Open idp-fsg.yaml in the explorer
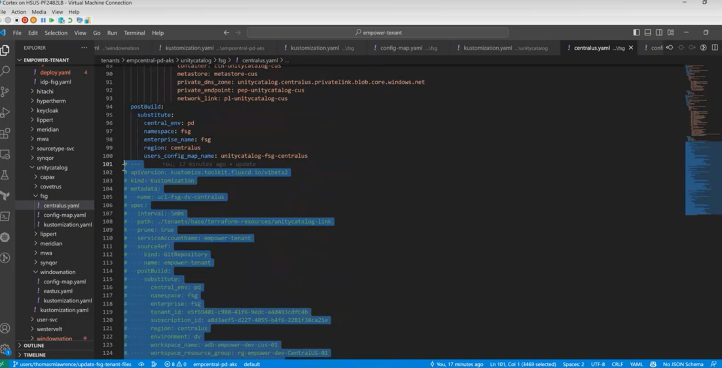Viewport: 722px width, 368px height. pyautogui.click(x=54, y=82)
